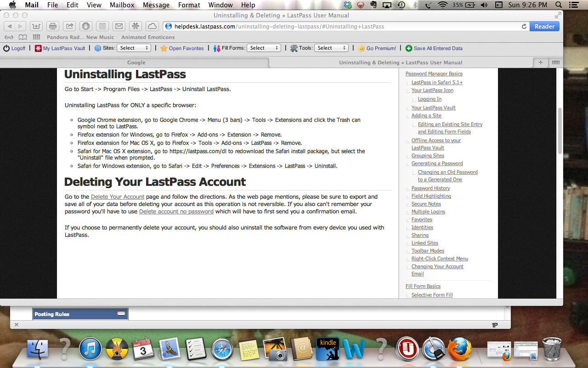Launch iTunes from the Dock
This screenshot has height=368, width=588.
[90, 350]
